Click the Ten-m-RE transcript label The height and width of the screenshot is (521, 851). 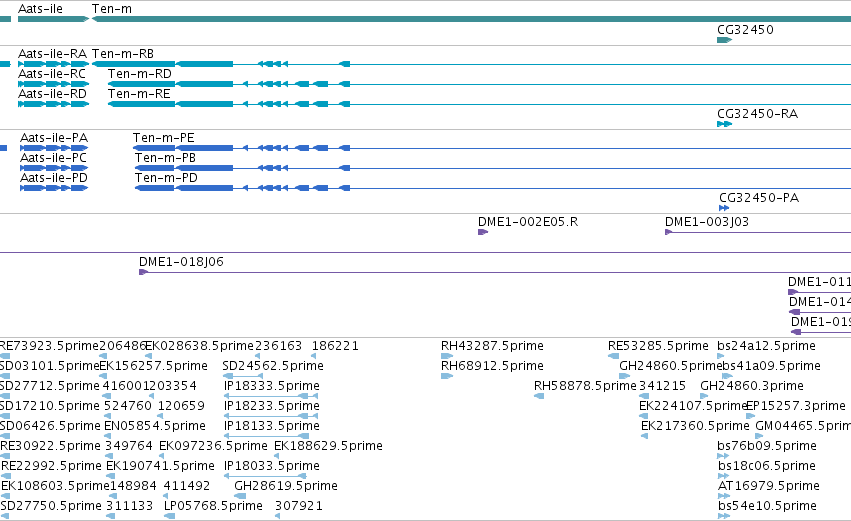pos(139,94)
